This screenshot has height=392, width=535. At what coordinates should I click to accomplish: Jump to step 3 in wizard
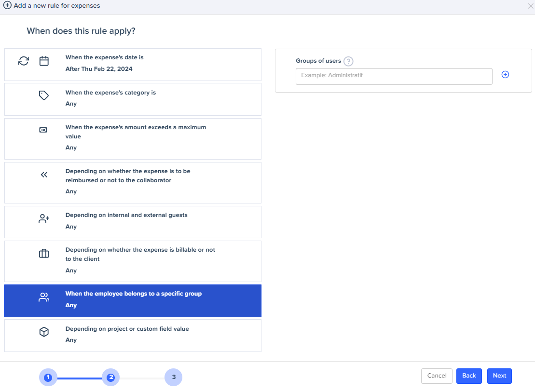pos(174,377)
